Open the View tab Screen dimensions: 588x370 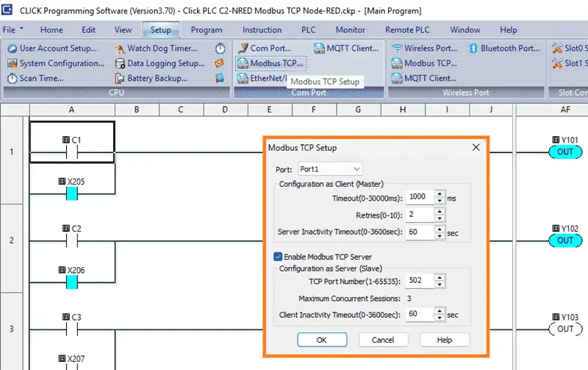[123, 29]
